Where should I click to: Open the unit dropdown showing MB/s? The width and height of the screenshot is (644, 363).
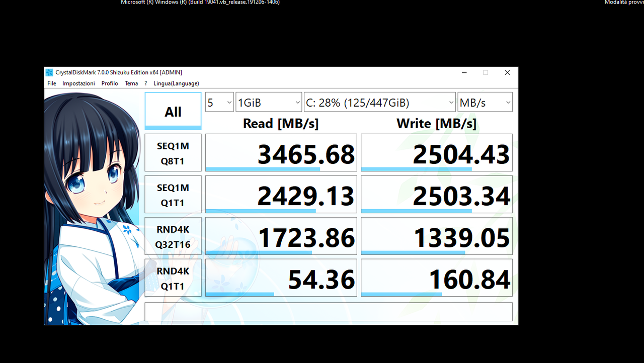point(485,102)
